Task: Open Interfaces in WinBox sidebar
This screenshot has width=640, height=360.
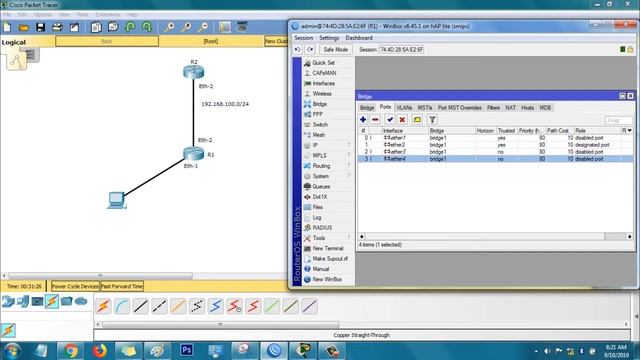Action: tap(324, 83)
